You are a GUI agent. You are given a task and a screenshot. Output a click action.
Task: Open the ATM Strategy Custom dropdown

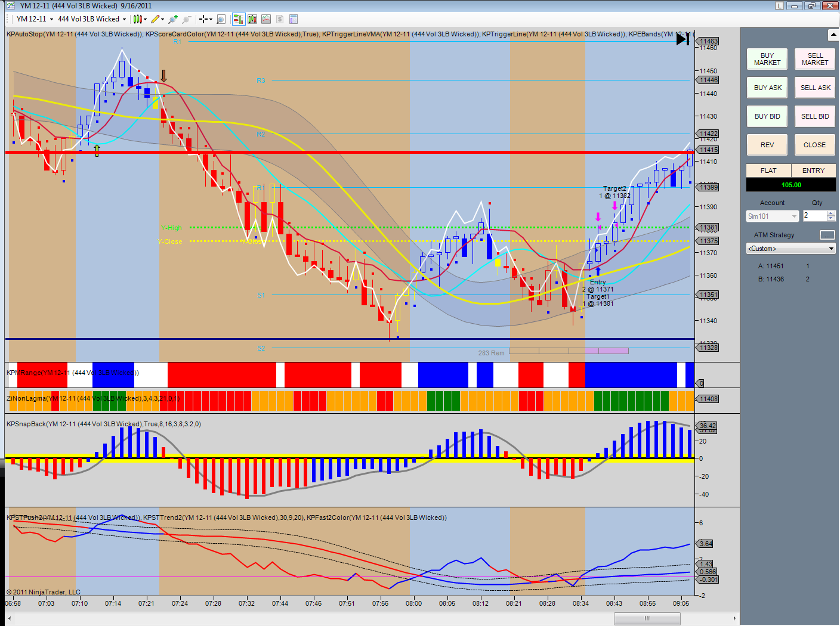[x=791, y=249]
